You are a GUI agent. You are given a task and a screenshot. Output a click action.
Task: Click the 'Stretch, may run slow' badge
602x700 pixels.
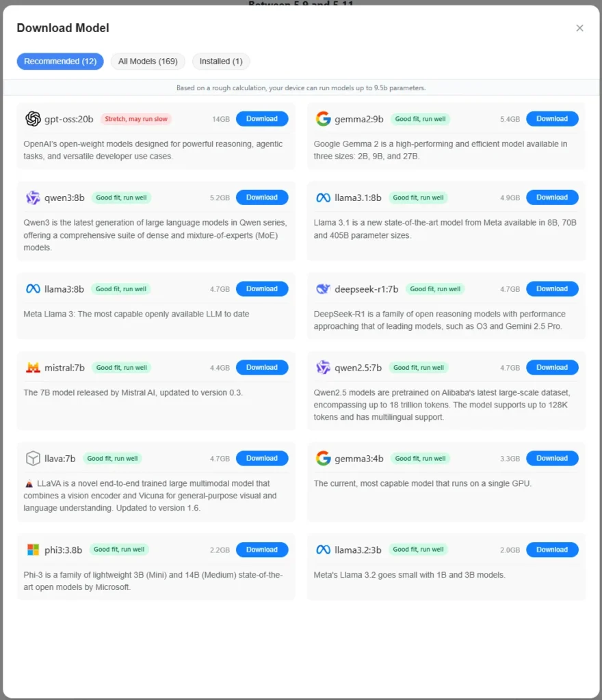[136, 119]
